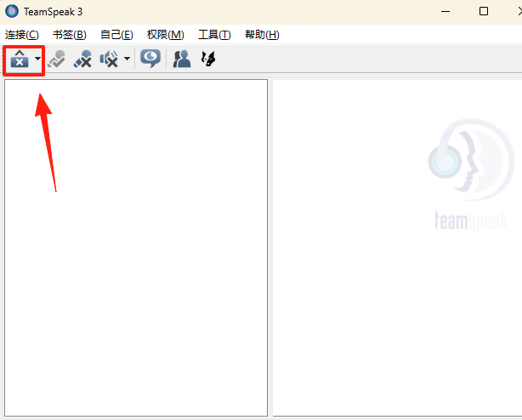Mute speakers using the toolbar icon
This screenshot has width=522, height=420.
tap(109, 59)
